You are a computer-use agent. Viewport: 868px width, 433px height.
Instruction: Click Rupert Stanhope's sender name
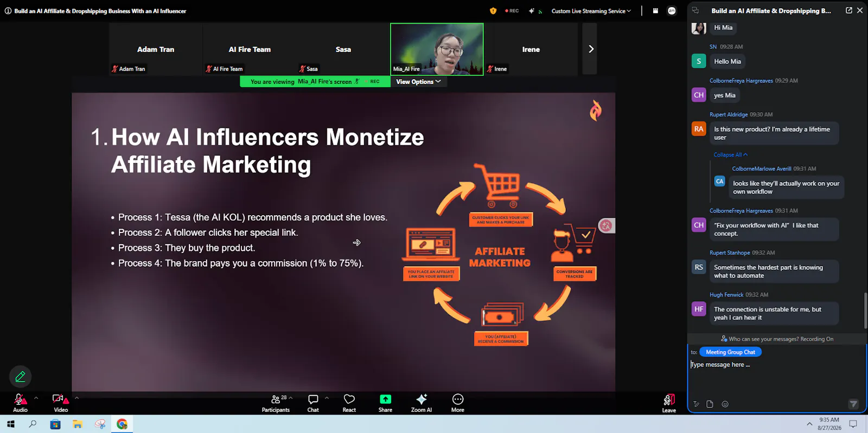point(730,253)
